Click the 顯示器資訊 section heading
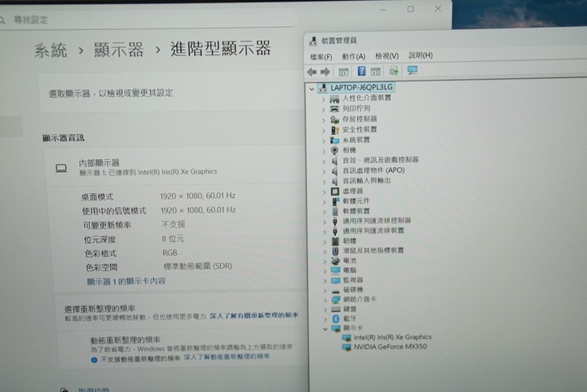 point(64,138)
